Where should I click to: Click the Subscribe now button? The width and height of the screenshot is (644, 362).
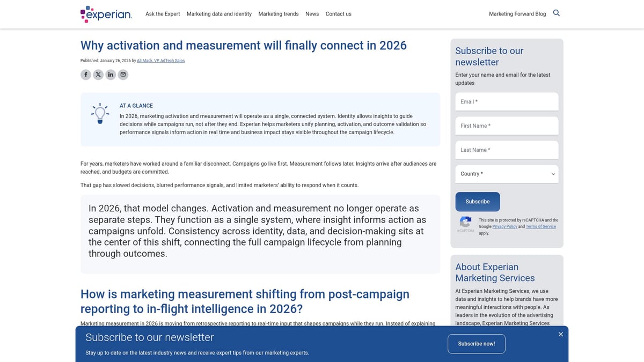(x=476, y=344)
